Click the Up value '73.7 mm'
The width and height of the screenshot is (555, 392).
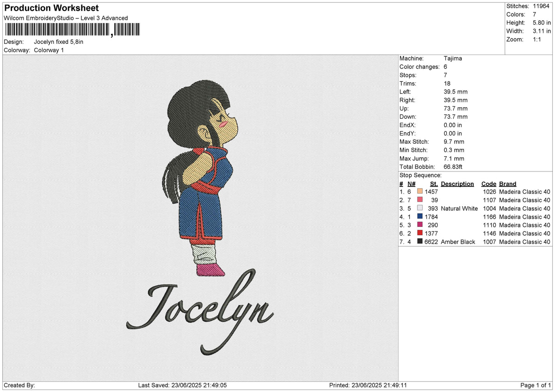[456, 108]
